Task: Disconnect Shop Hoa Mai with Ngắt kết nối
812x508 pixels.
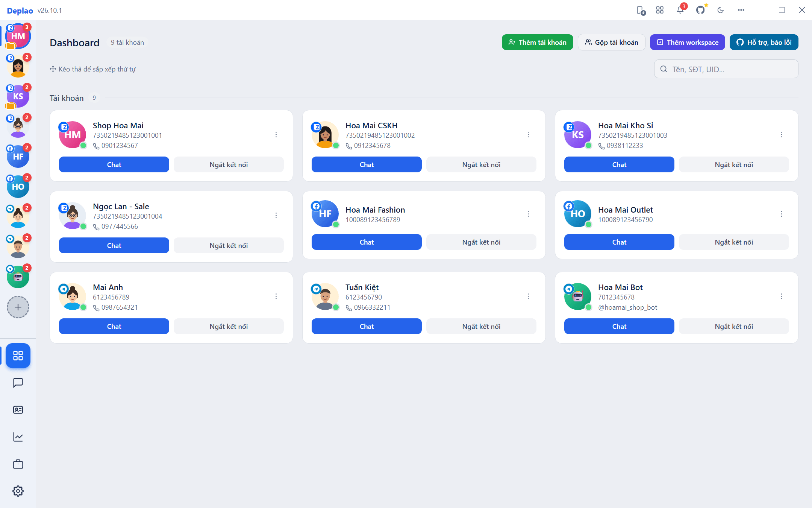Action: [x=229, y=164]
